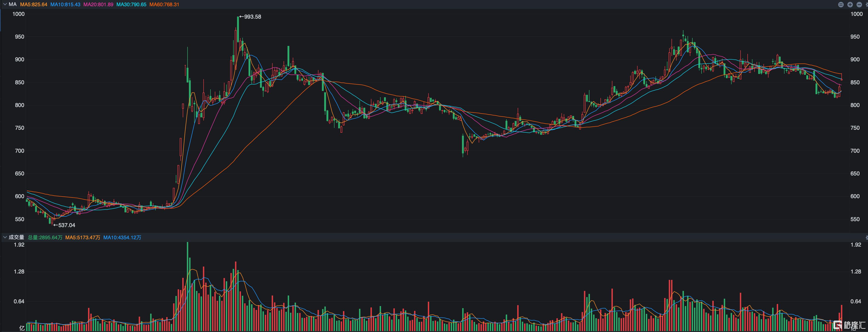Click the 537.04 low price marker
The image size is (868, 332).
click(64, 225)
